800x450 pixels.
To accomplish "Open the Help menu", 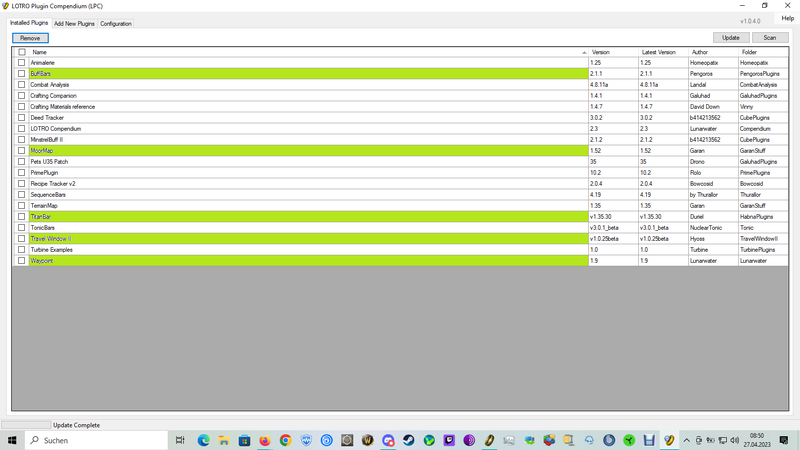I will click(x=788, y=18).
